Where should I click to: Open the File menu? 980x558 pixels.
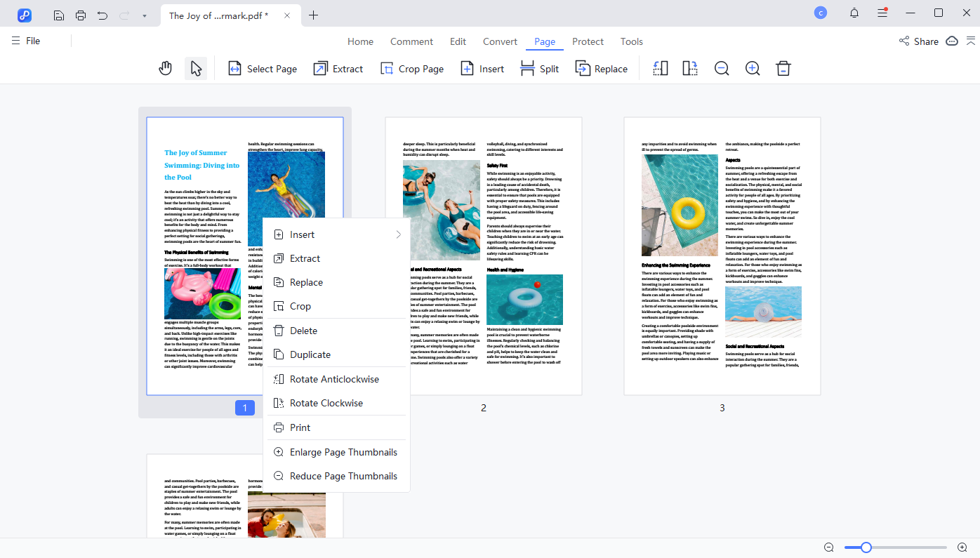pos(25,40)
